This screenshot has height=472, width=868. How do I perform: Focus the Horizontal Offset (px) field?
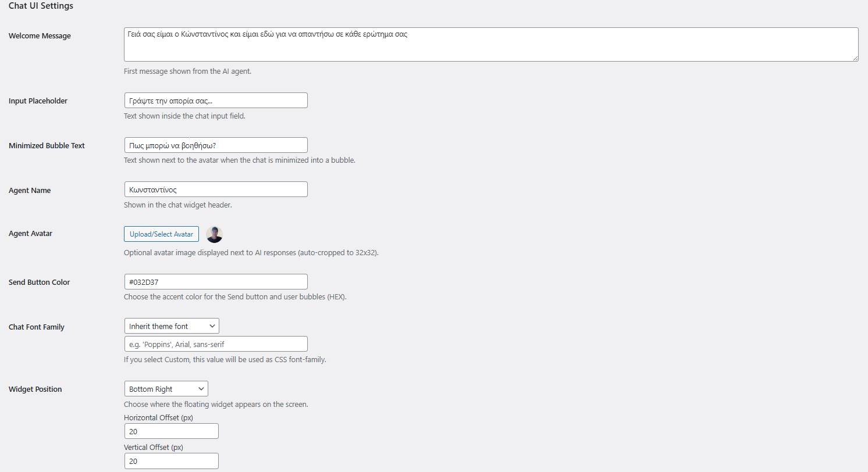click(x=171, y=431)
